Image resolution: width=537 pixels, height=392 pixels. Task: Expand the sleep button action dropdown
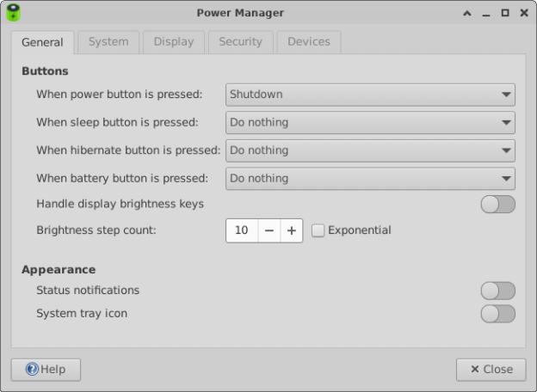(370, 122)
